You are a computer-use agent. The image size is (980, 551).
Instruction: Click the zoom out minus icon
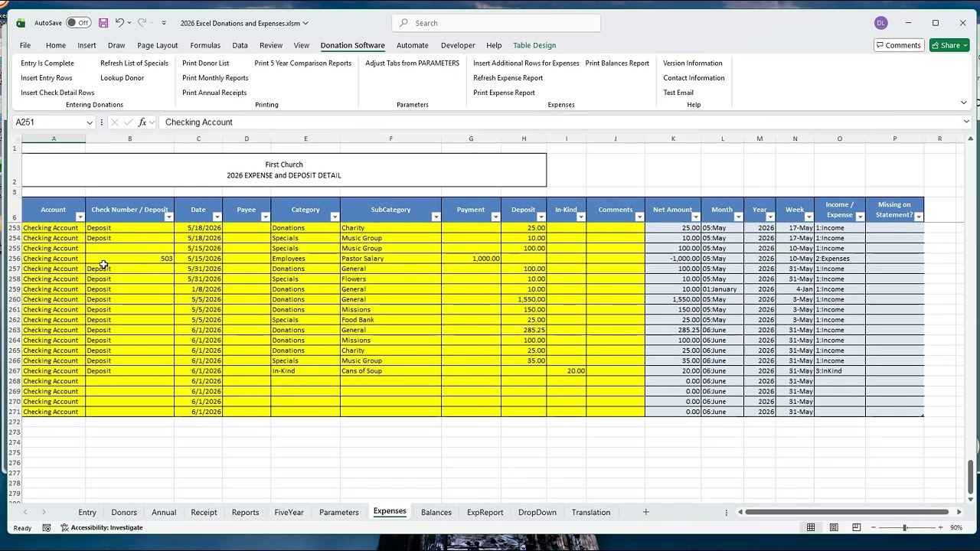pyautogui.click(x=874, y=527)
